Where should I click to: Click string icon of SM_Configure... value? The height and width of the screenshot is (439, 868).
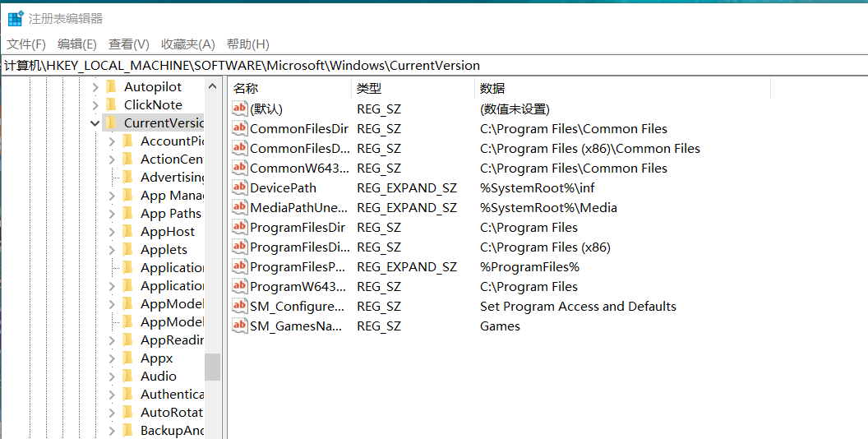[240, 306]
